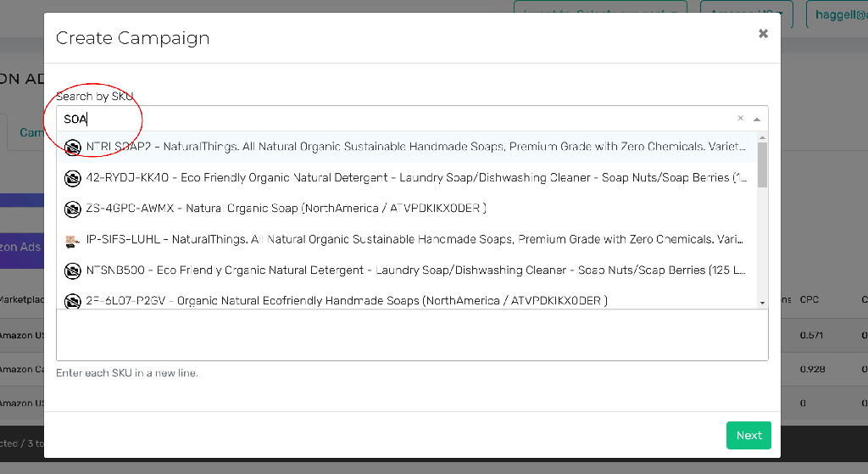Click the scroll-up arrow of the SKU results list
Image resolution: width=868 pixels, height=474 pixels.
tap(762, 137)
